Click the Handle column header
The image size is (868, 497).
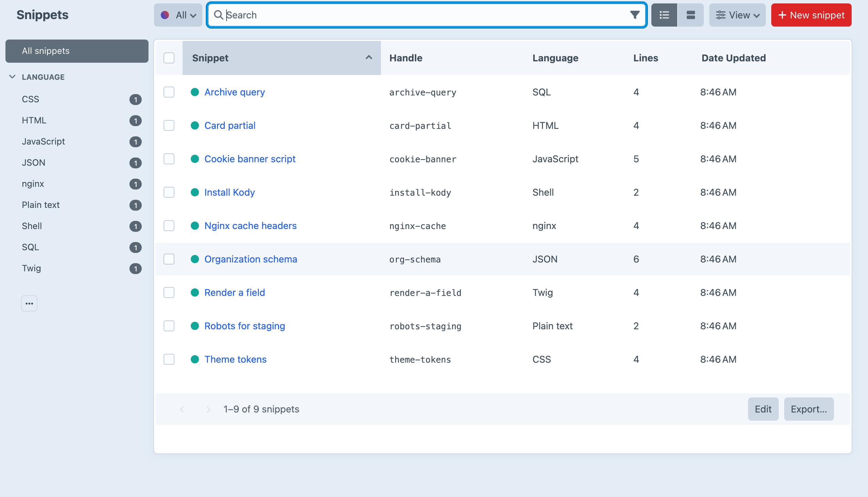click(x=406, y=58)
